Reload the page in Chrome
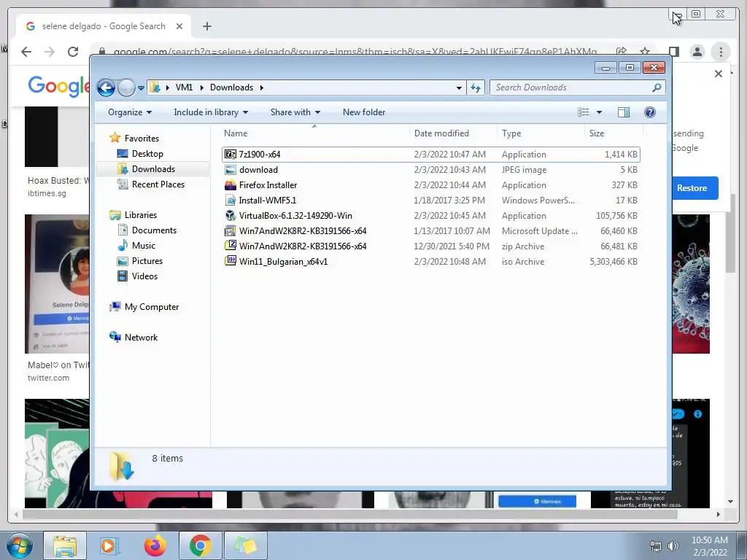747x560 pixels. point(73,52)
